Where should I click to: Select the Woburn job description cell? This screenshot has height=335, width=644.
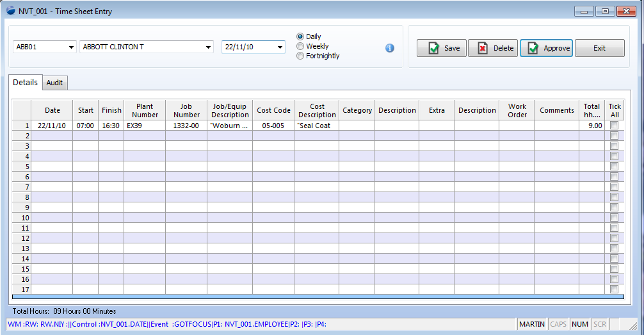pyautogui.click(x=230, y=126)
